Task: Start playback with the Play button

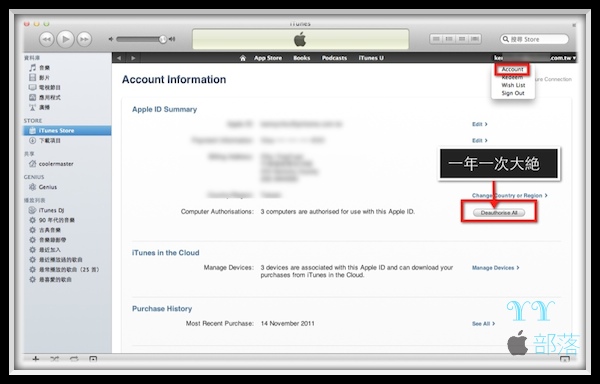Action: click(65, 39)
